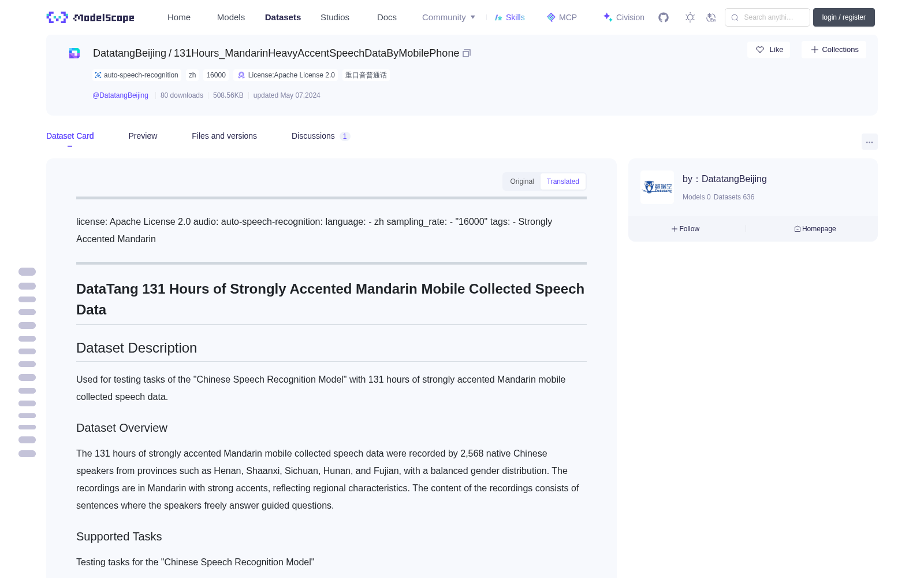924x578 pixels.
Task: Open the GitHub repository icon
Action: [664, 17]
